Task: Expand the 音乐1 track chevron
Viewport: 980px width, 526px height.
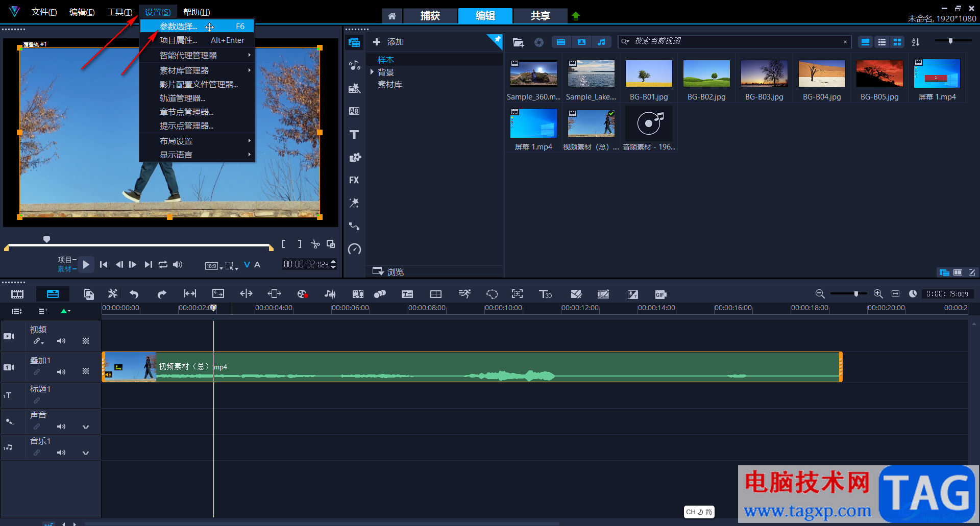Action: coord(86,453)
